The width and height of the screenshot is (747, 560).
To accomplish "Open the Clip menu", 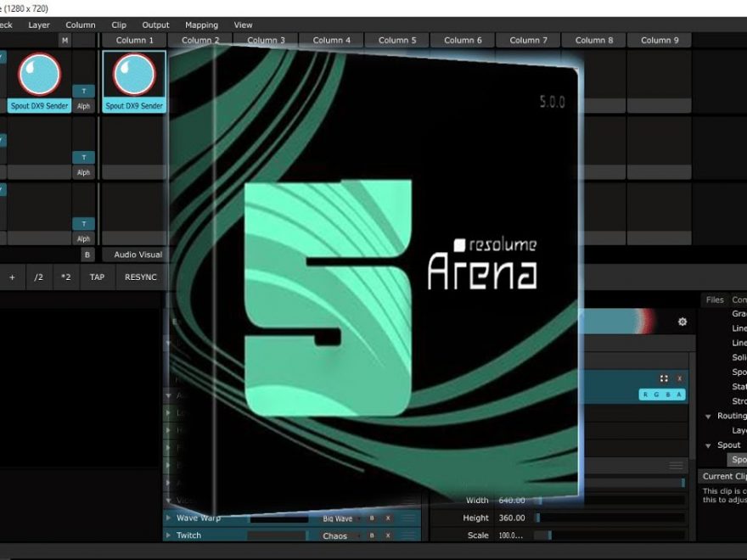I will pyautogui.click(x=119, y=25).
